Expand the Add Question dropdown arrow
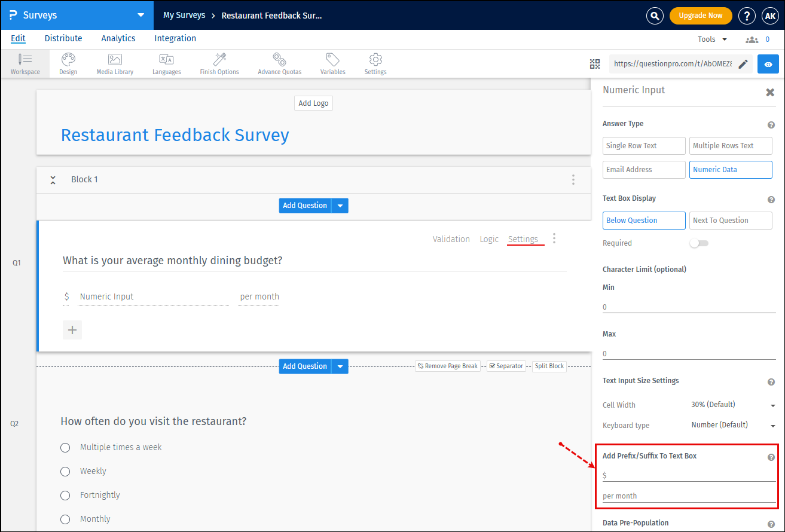 340,205
